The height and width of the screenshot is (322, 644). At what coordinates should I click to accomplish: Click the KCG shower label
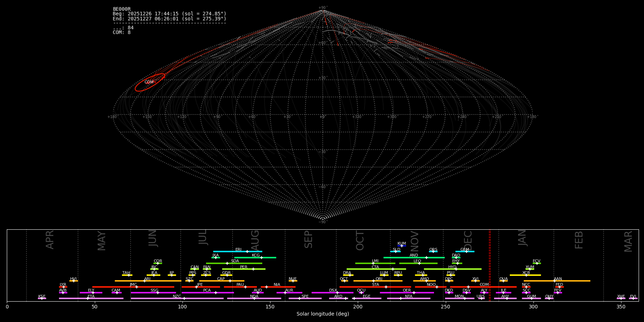(256, 255)
